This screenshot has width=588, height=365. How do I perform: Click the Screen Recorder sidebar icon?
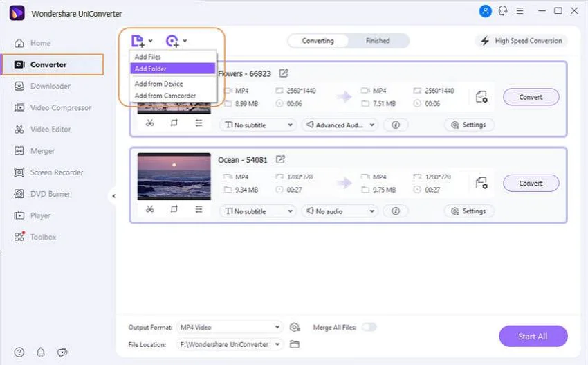coord(19,172)
